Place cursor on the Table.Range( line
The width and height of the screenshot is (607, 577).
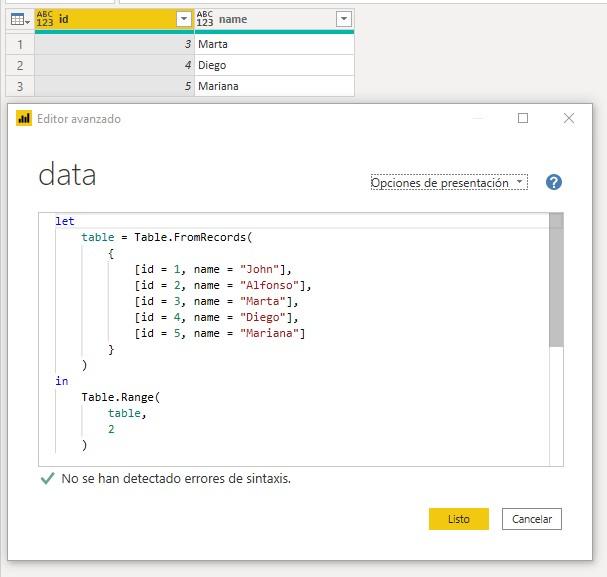(x=120, y=397)
